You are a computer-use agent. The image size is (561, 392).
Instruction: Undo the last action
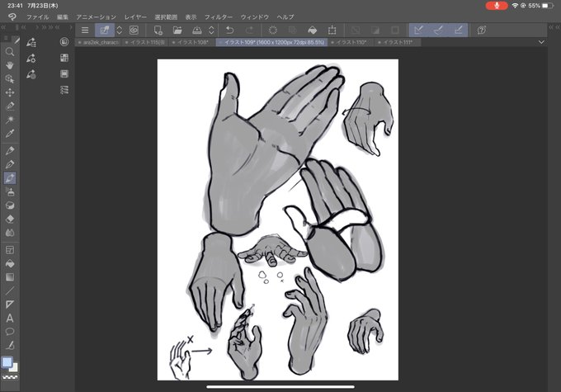pos(229,31)
